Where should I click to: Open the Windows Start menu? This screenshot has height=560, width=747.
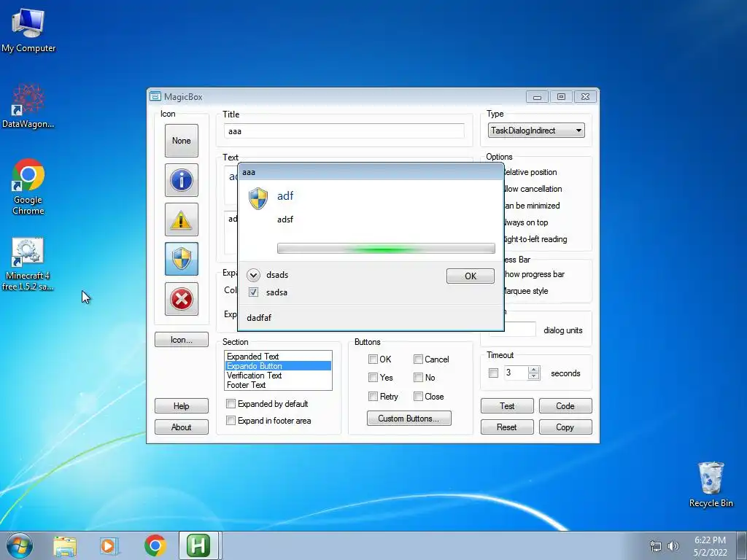[x=20, y=545]
